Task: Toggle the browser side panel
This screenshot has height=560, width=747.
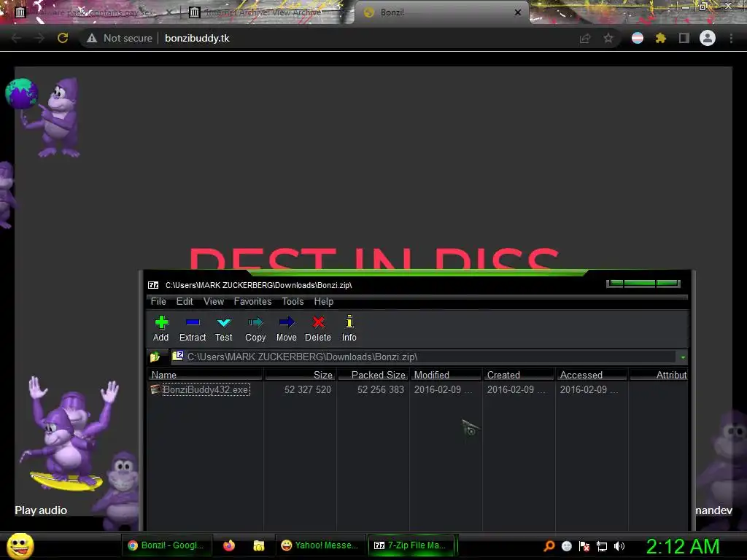Action: [684, 38]
